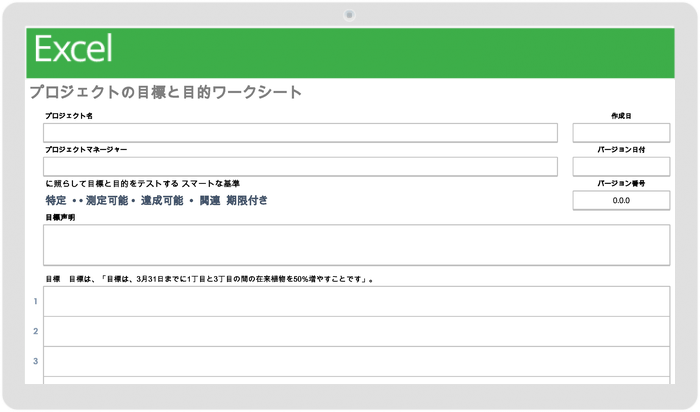Click the 特定 criterion text
This screenshot has height=412, width=700.
56,200
